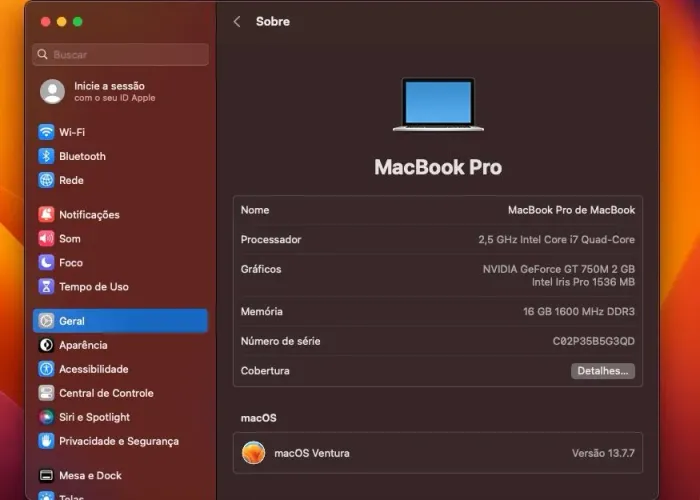Click the Siri e Spotlight label
Screen dimensions: 700x500
coord(95,417)
